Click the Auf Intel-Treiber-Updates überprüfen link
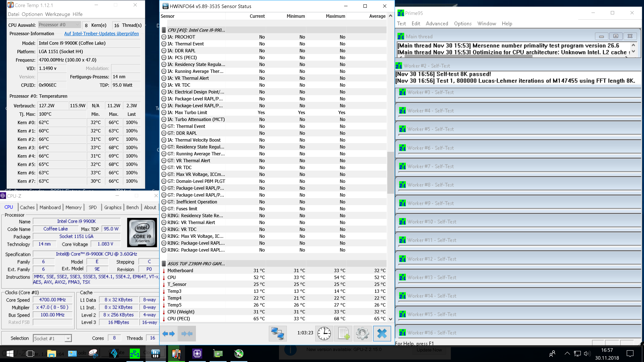 pyautogui.click(x=101, y=34)
